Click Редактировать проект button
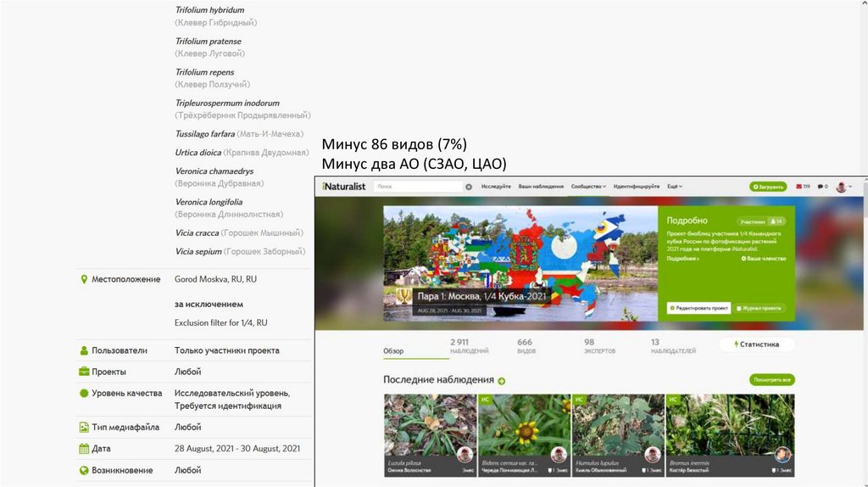Viewport: 868px width, 487px height. click(x=698, y=308)
